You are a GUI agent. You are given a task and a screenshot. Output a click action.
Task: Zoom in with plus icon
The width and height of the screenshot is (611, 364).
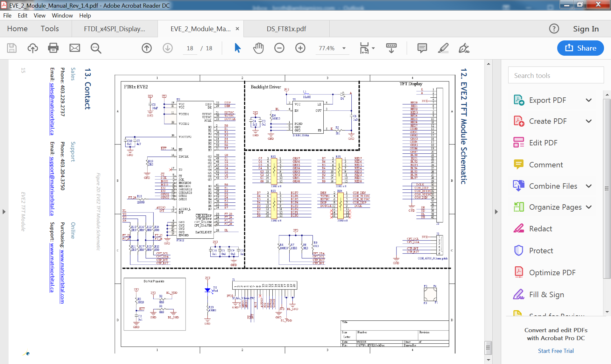(x=300, y=48)
